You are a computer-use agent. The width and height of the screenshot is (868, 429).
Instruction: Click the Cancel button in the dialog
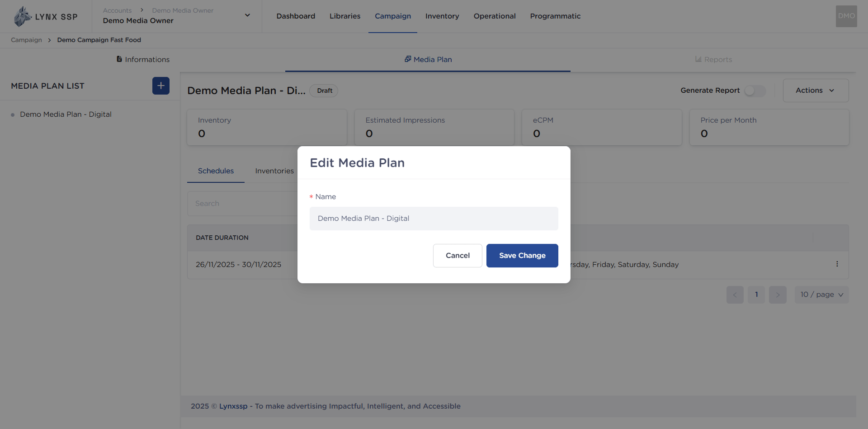tap(458, 256)
